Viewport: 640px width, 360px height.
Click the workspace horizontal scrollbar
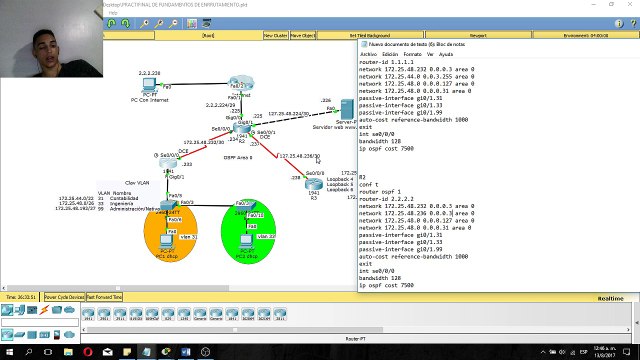[118, 288]
